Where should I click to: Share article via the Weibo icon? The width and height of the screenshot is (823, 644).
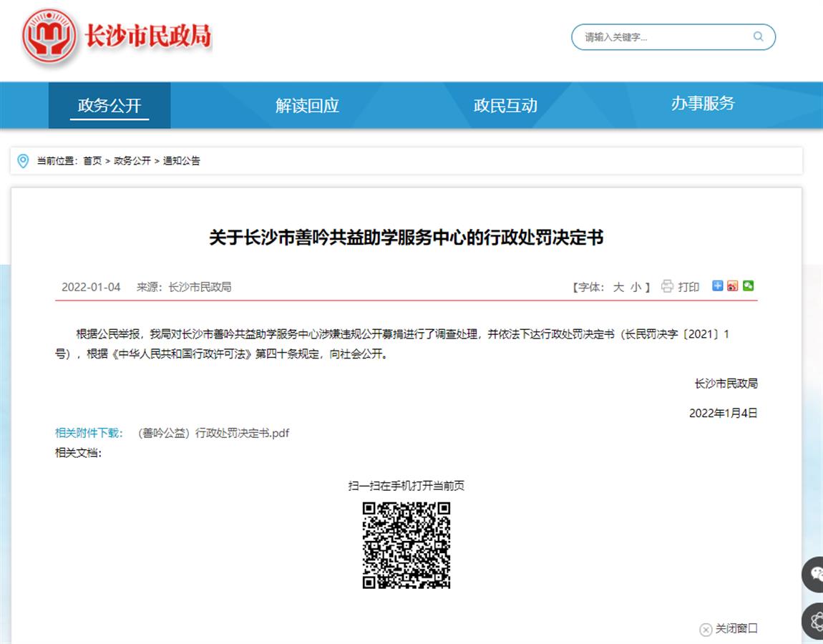[733, 286]
